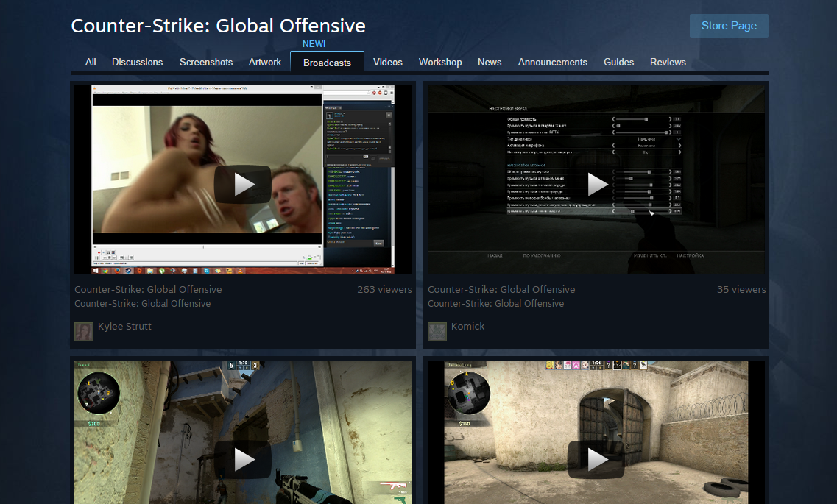Screen dimensions: 837x504
Task: Click the 35 viewers count
Action: pos(741,290)
